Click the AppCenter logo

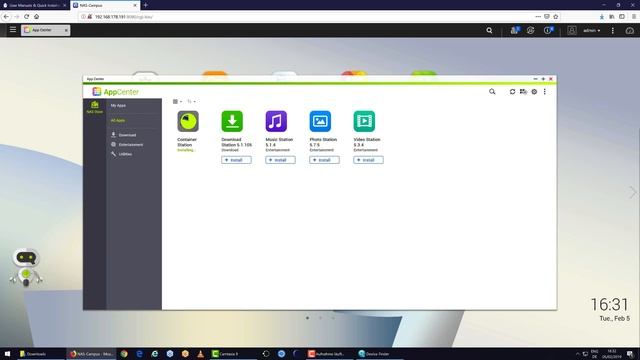pos(116,92)
